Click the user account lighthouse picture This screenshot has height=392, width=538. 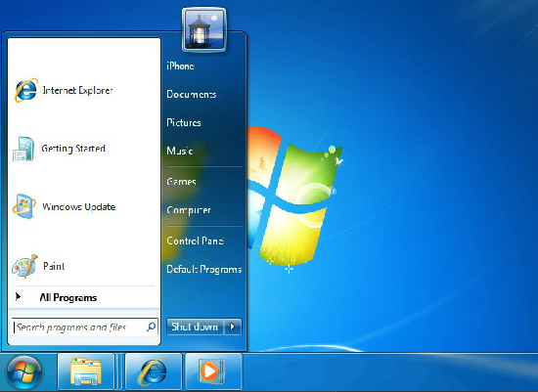click(204, 30)
